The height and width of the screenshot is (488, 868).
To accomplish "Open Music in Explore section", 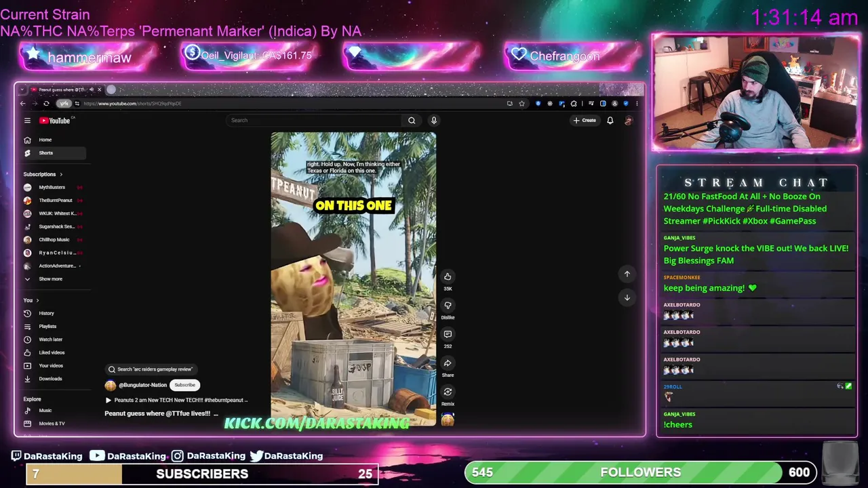I will tap(53, 410).
